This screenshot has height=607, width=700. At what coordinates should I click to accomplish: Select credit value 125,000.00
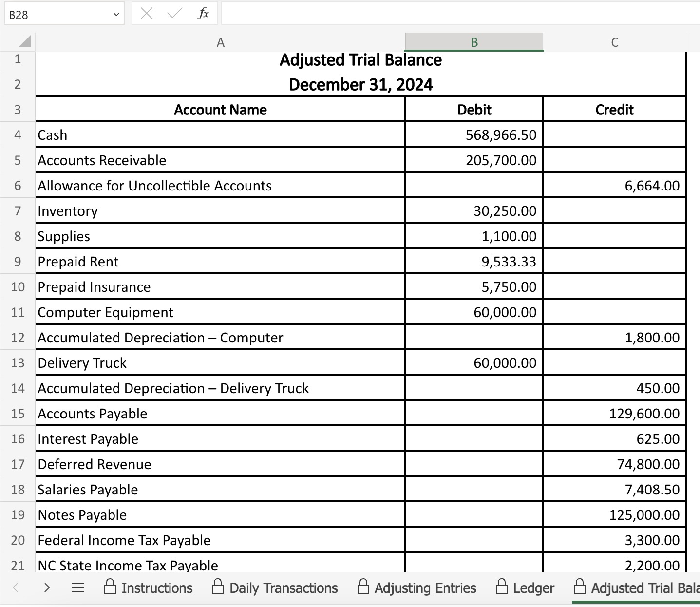click(x=614, y=515)
